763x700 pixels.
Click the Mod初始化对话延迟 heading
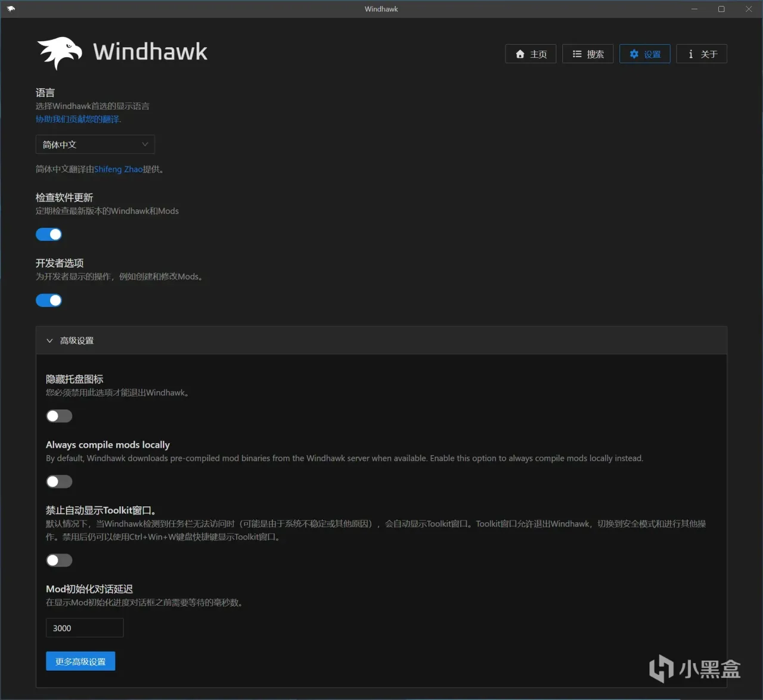89,589
